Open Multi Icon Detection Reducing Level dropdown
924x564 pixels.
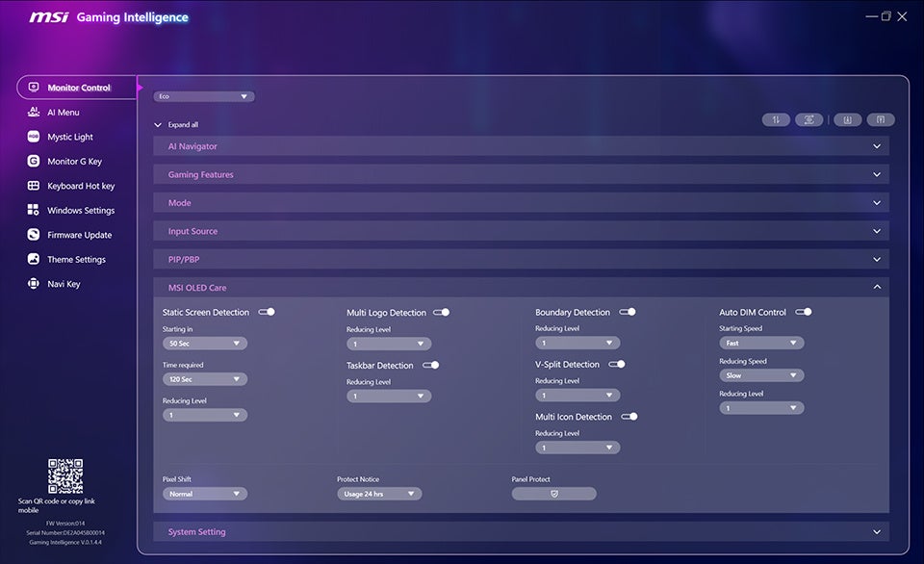click(x=577, y=448)
